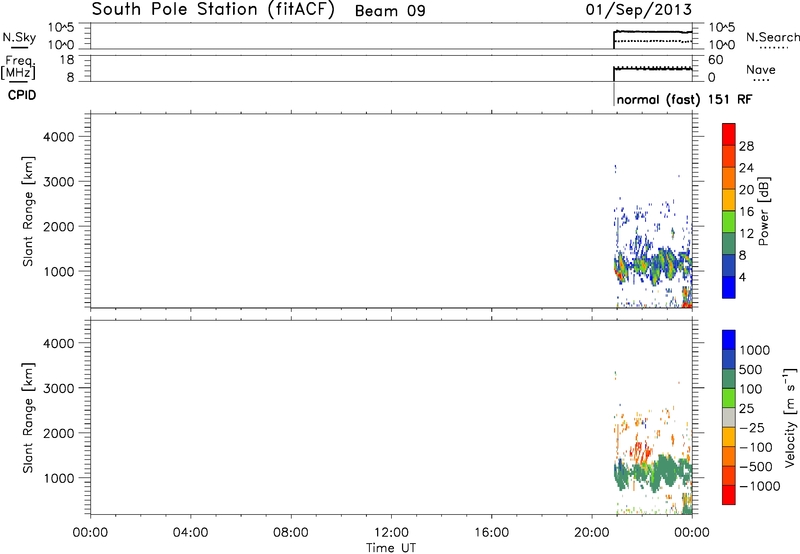
Task: Click the blue bottom of the Power colorbar
Action: (729, 287)
